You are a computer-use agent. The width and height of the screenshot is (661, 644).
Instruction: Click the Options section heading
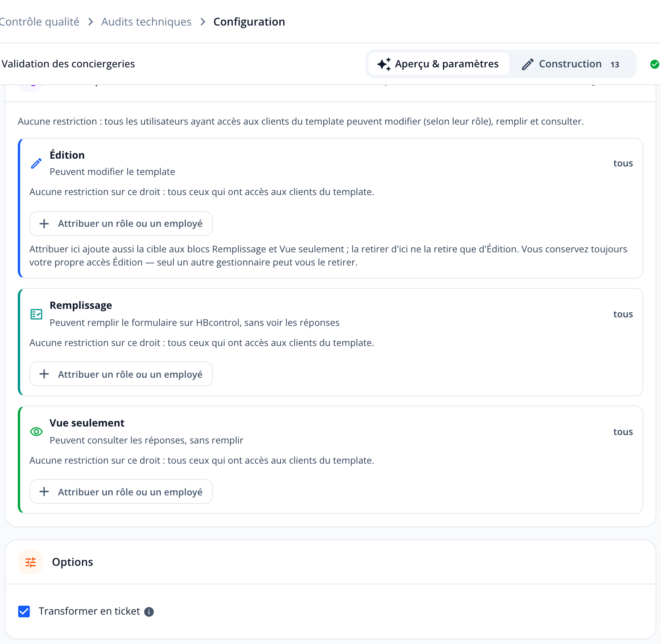[73, 562]
